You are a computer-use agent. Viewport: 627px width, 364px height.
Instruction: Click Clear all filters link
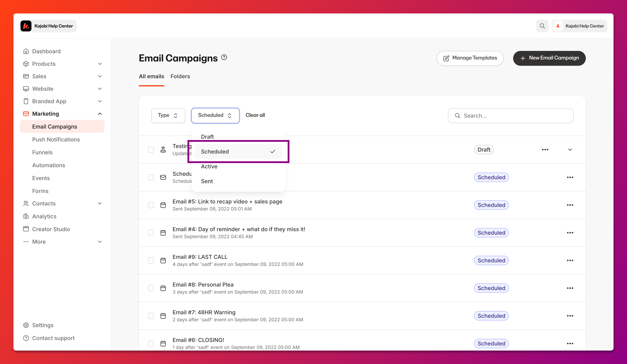255,115
